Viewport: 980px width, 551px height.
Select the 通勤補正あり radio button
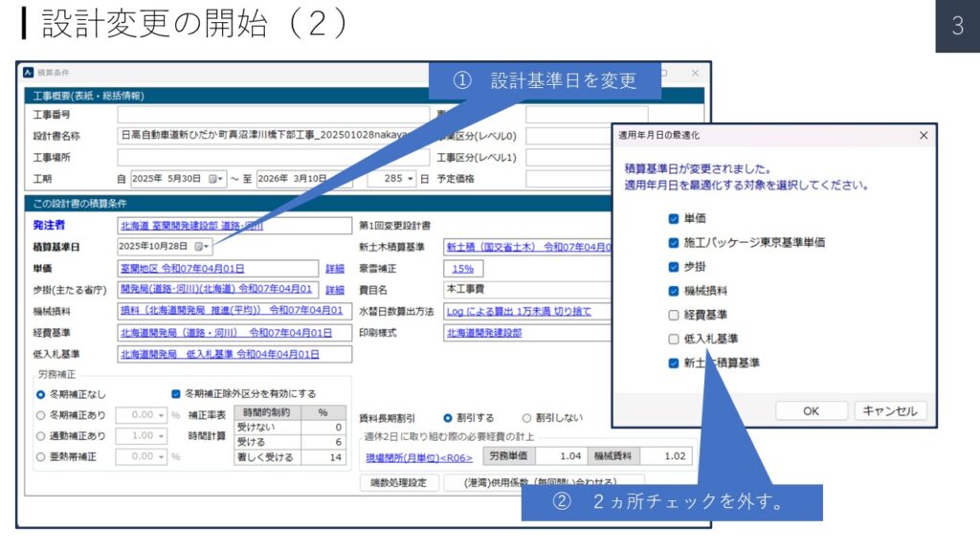coord(40,436)
